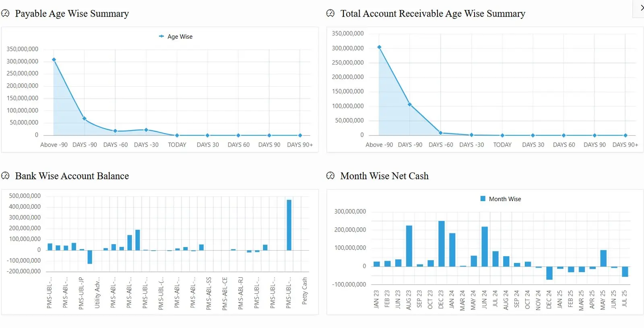Select the DAYS -30 point in Payable chart
This screenshot has height=328, width=644.
[146, 130]
